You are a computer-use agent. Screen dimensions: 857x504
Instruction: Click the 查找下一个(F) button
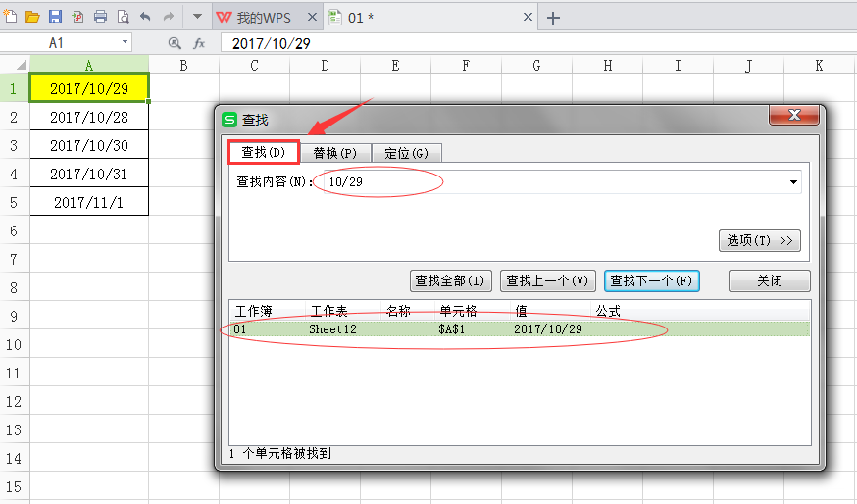(x=651, y=280)
